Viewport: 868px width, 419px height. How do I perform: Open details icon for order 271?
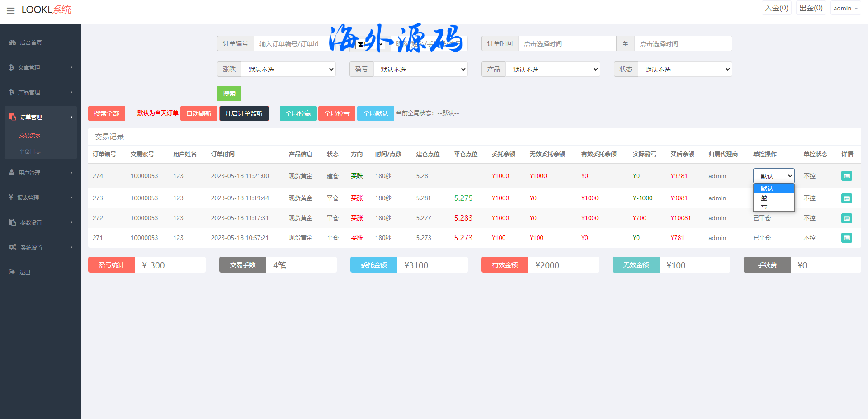(846, 238)
